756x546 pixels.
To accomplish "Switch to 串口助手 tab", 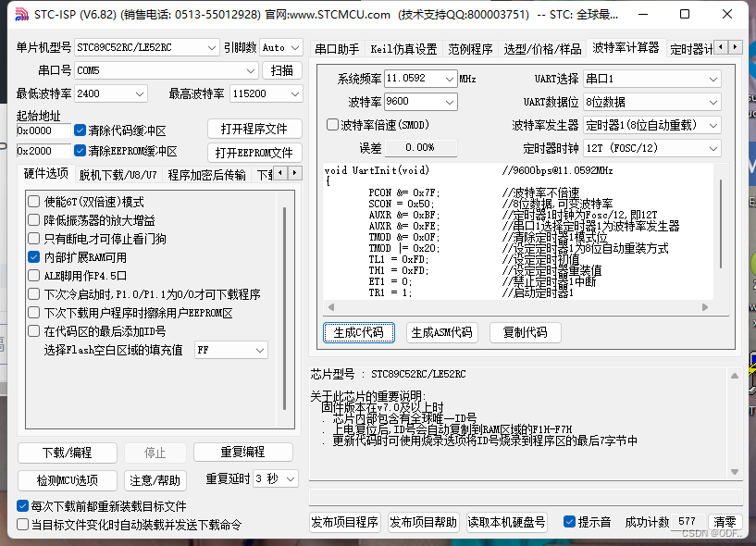I will point(337,49).
